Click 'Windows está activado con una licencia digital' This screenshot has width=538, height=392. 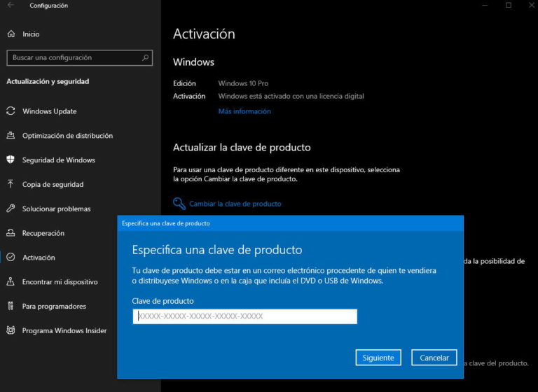291,96
